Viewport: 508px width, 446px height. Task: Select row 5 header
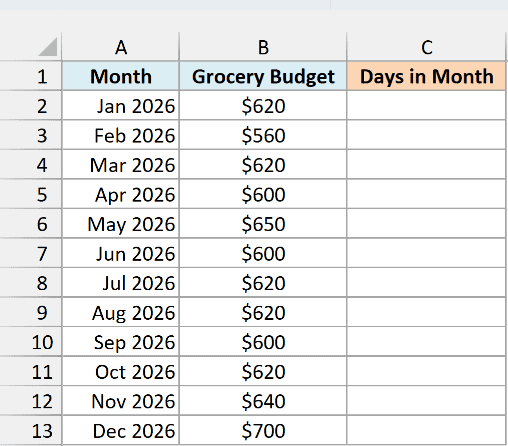[x=31, y=194]
